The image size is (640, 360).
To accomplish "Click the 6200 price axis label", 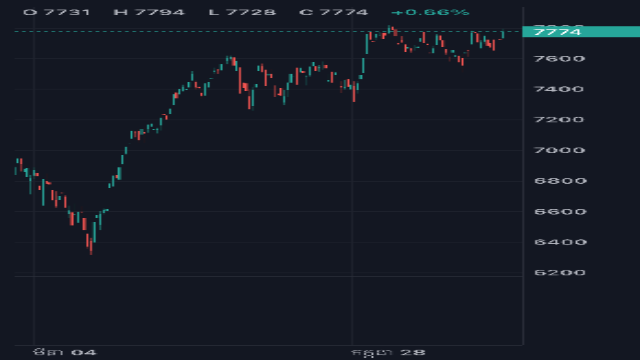I will (x=560, y=273).
